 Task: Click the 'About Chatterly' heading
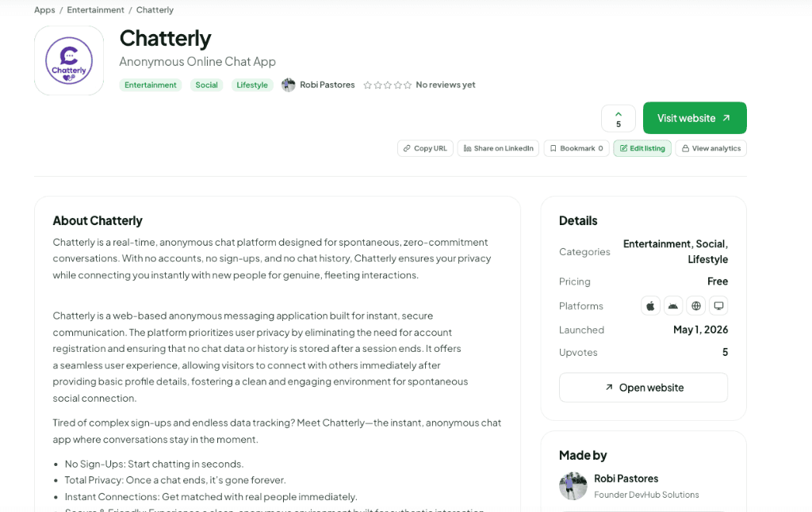pyautogui.click(x=98, y=221)
